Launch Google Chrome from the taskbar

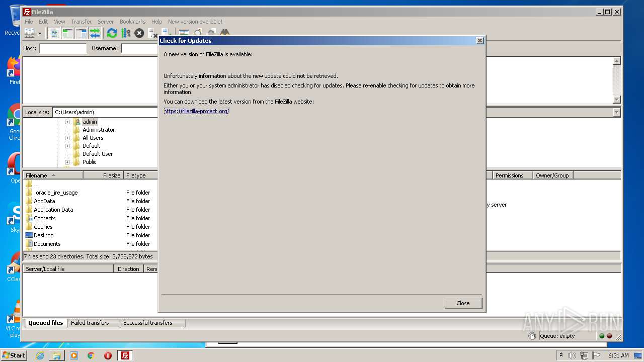91,355
